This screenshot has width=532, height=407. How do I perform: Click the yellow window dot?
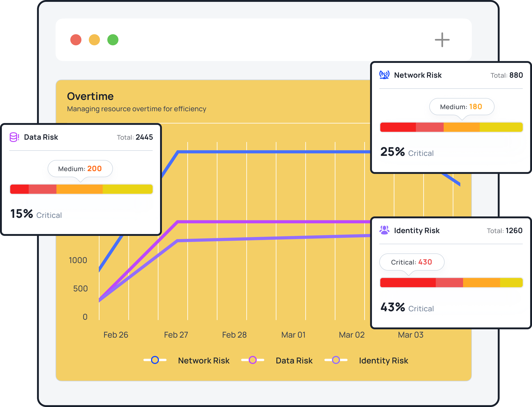coord(94,40)
